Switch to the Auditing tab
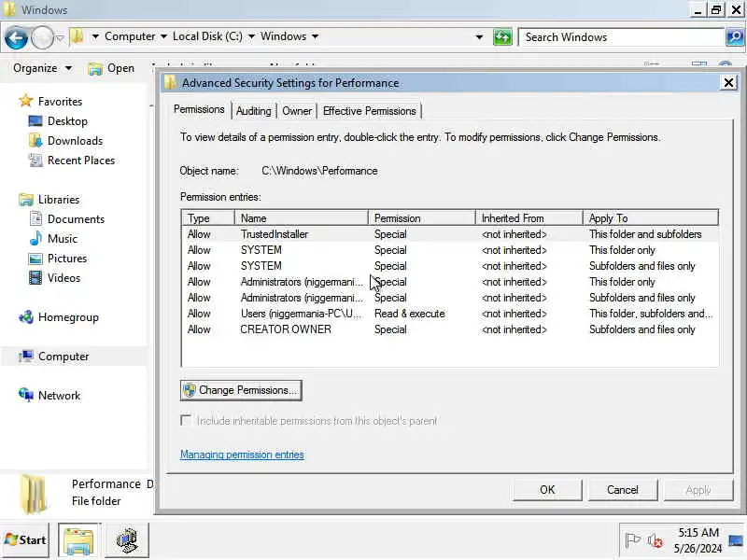 [253, 111]
